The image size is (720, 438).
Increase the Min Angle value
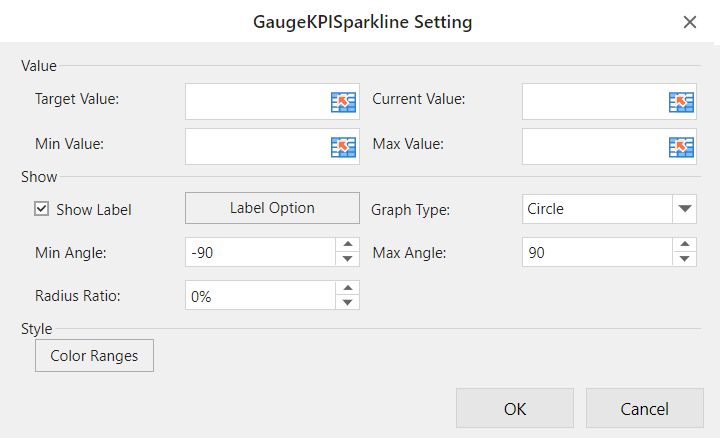pyautogui.click(x=347, y=245)
